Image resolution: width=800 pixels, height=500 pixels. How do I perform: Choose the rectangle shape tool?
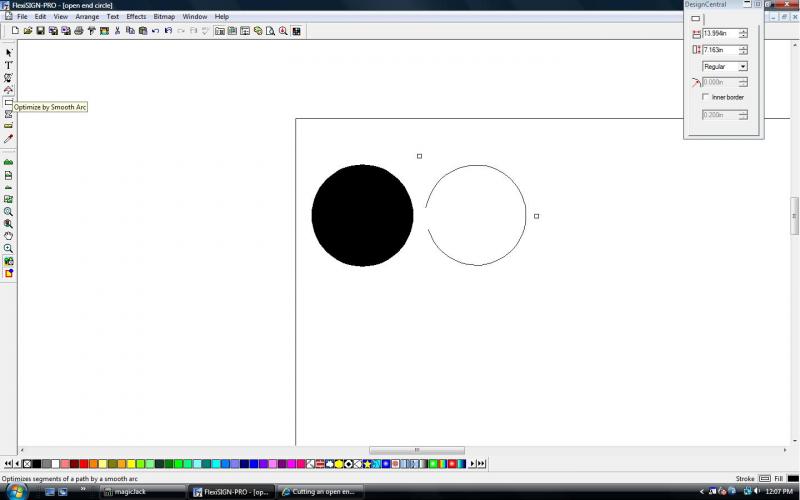8,102
